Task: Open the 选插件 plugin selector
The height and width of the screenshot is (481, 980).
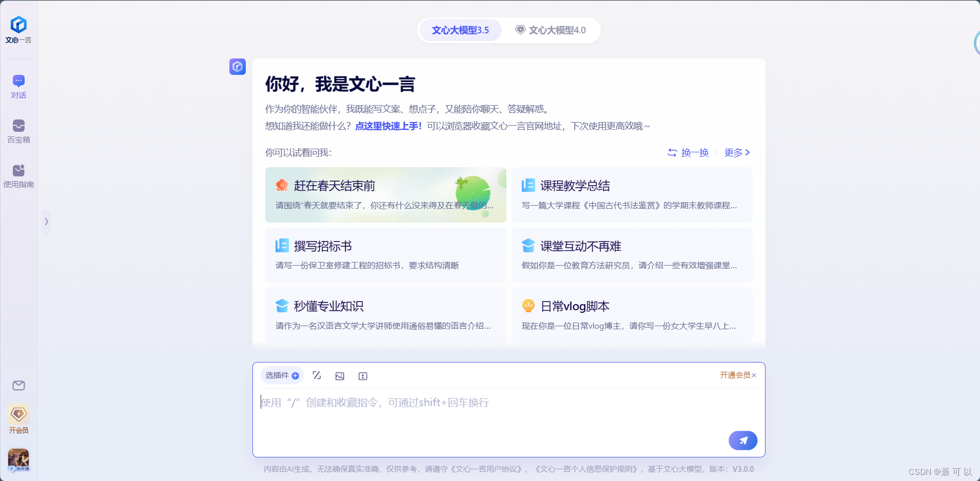Action: [282, 375]
